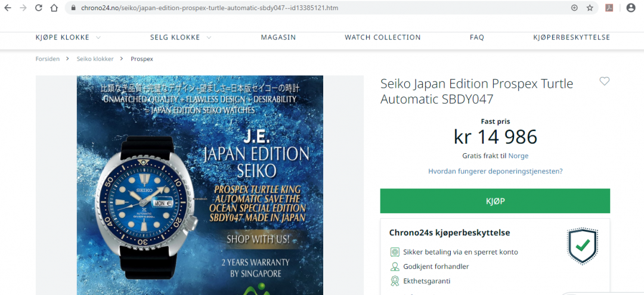The width and height of the screenshot is (644, 295).
Task: Go to Forsiden breadcrumb link
Action: coord(48,58)
